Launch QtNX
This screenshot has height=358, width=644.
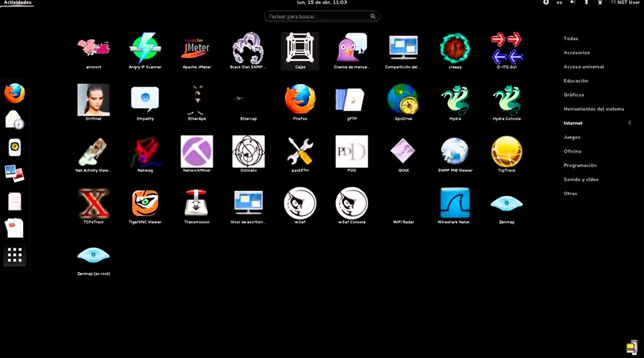404,154
